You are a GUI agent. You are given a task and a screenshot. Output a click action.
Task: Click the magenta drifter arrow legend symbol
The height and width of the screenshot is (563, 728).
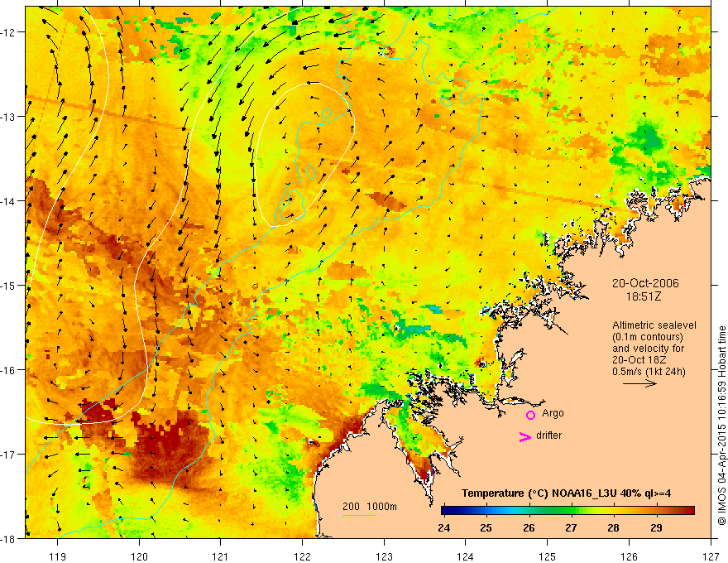(524, 437)
